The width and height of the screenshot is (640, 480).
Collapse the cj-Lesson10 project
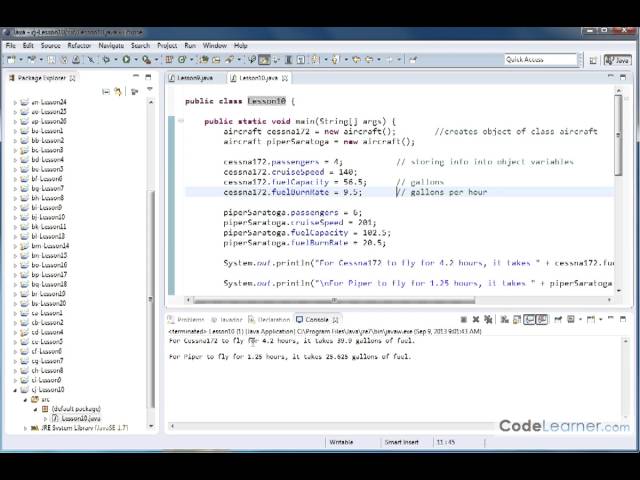point(15,390)
